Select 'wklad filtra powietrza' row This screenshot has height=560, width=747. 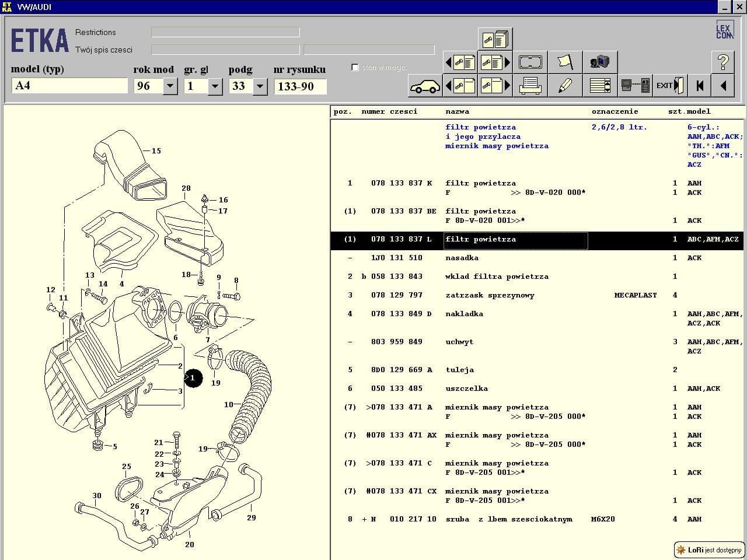pos(537,276)
